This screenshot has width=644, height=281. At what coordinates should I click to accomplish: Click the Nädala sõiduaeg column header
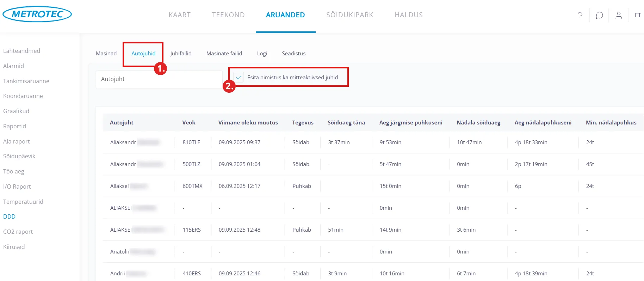pos(478,123)
